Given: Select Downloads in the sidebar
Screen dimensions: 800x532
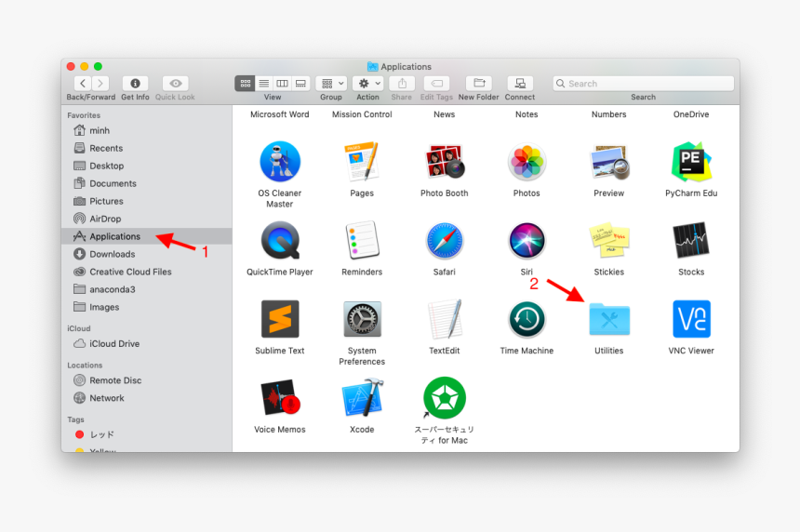Looking at the screenshot, I should pyautogui.click(x=112, y=254).
